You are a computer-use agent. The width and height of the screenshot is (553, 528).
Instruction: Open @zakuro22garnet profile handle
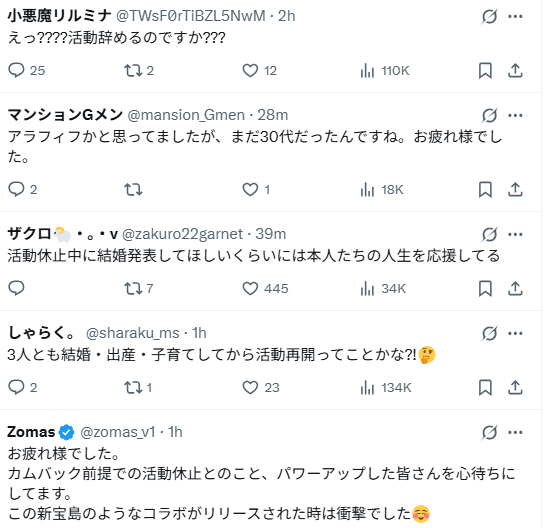[182, 234]
